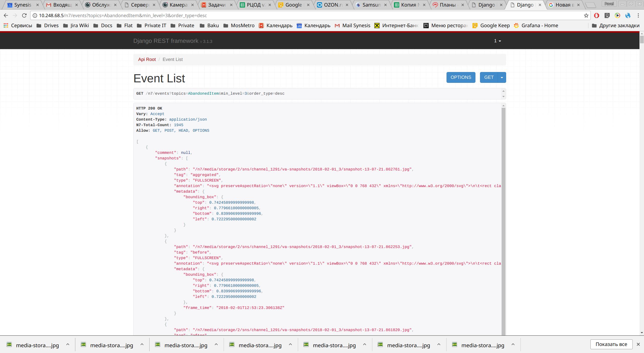Screen dimensions: 644x353
Task: Click the Event List breadcrumb text
Action: [173, 59]
